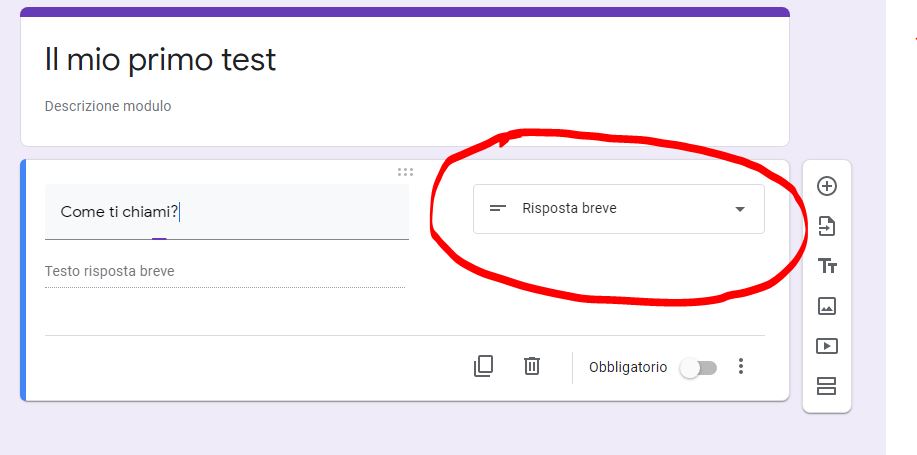Click the drag handle above the question
This screenshot has height=455, width=917.
tap(405, 172)
